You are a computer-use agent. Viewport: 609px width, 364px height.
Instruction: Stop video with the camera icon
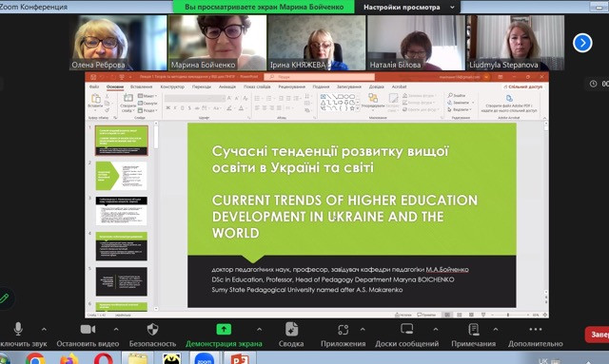[x=88, y=330]
